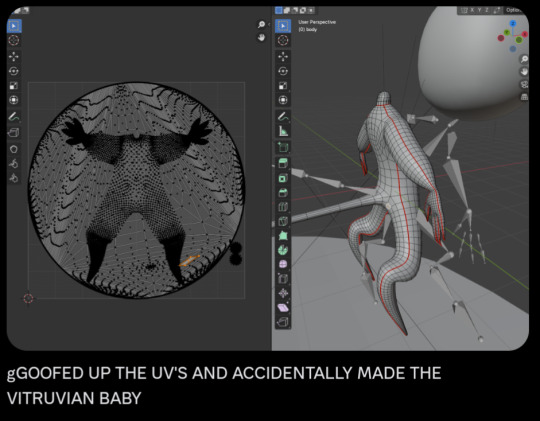The height and width of the screenshot is (421, 540).
Task: Select the Spin tool
Action: (283, 250)
